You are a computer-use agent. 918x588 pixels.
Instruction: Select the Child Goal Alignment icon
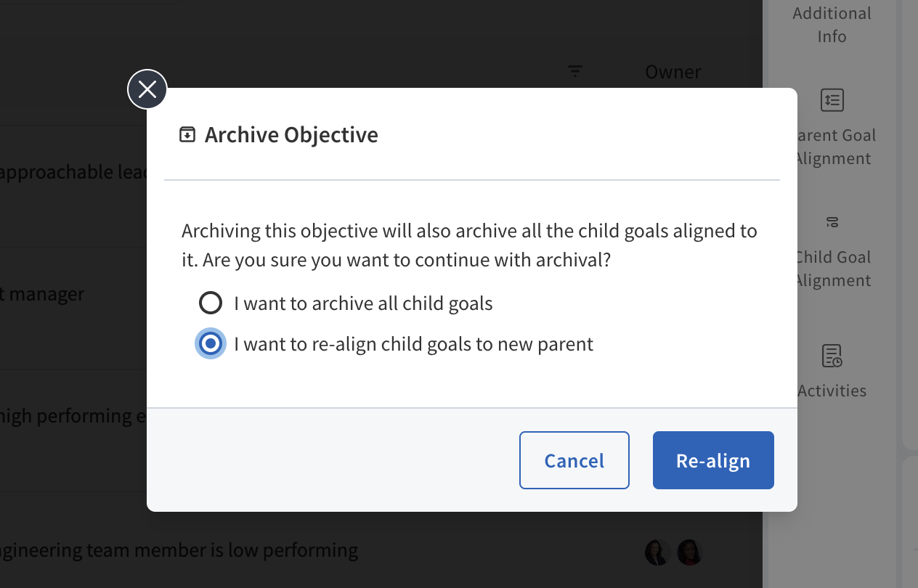click(832, 222)
